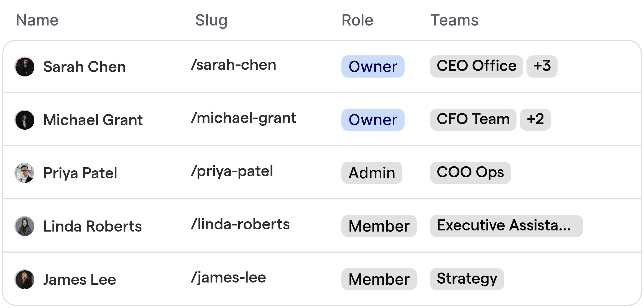Click the CEO Office team tag
Screen dimensions: 644x308
(476, 66)
